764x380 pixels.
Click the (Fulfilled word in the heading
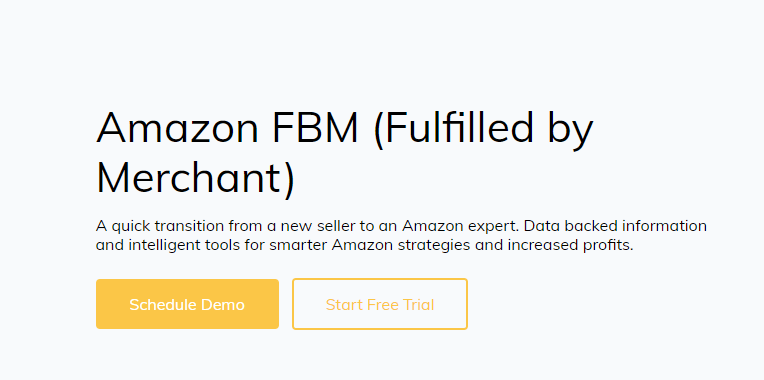click(453, 129)
